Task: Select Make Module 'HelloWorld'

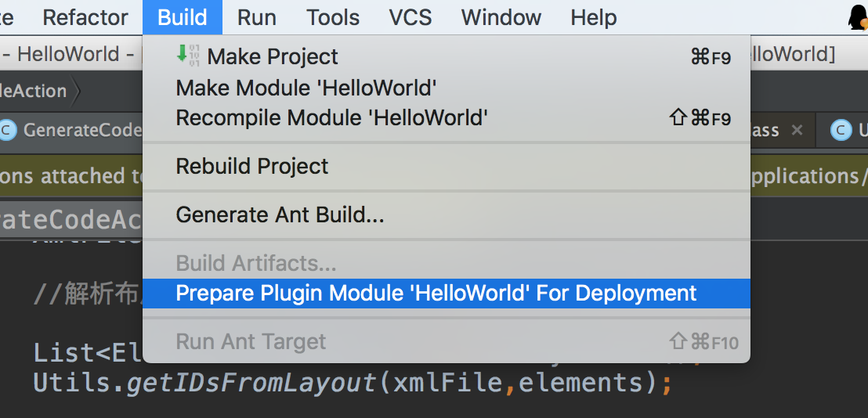Action: (306, 88)
